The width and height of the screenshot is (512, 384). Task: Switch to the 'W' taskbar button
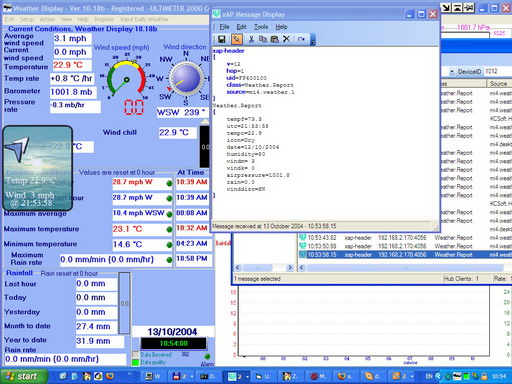tap(153, 376)
